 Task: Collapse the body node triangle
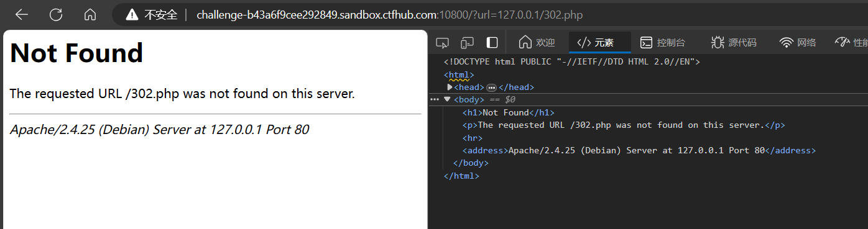[x=447, y=99]
